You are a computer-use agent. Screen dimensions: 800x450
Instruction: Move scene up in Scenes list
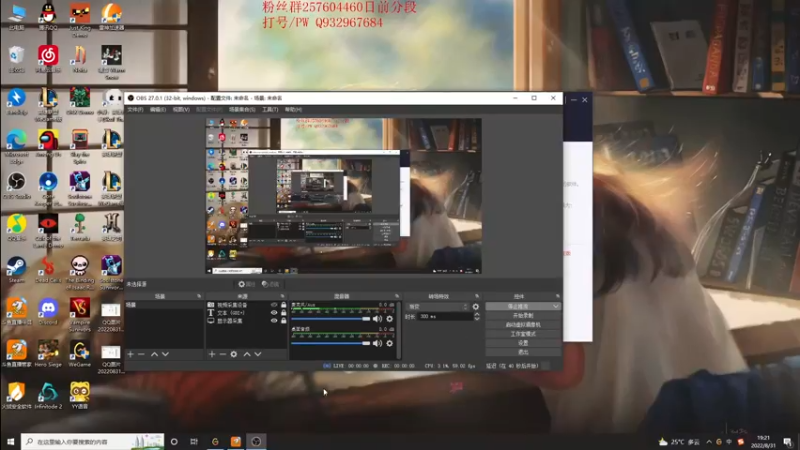tap(154, 354)
